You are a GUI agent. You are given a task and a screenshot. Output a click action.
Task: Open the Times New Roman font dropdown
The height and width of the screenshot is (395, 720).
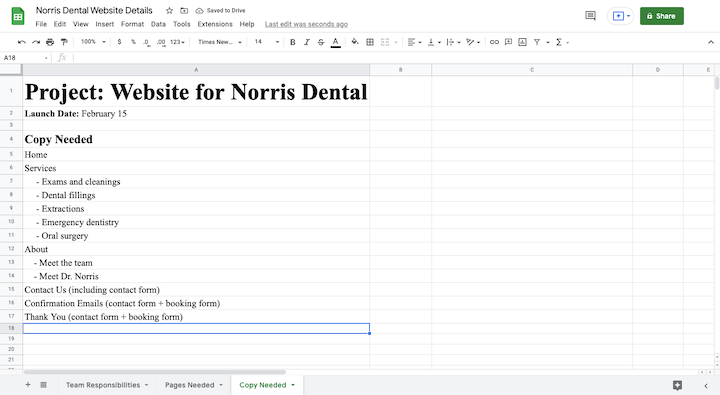coord(219,42)
